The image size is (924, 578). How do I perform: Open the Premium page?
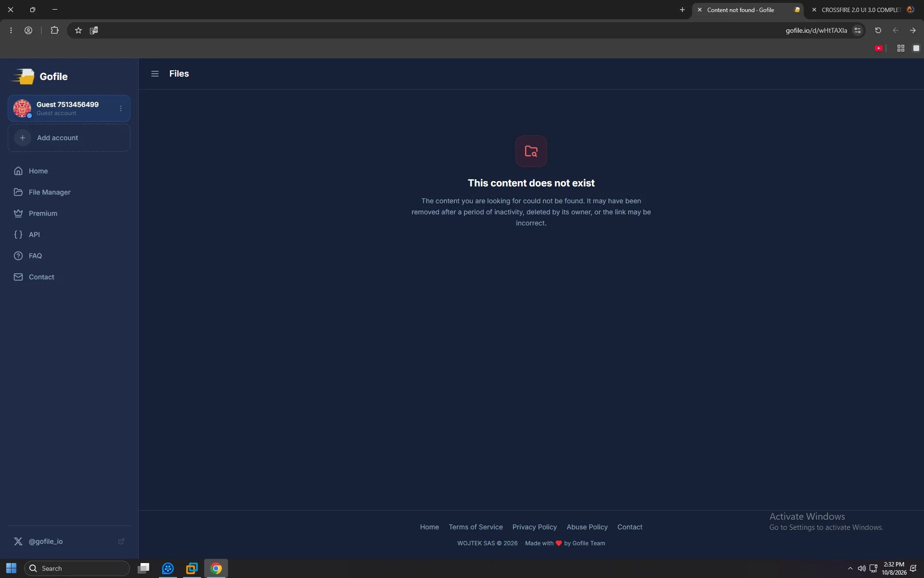[69, 213]
